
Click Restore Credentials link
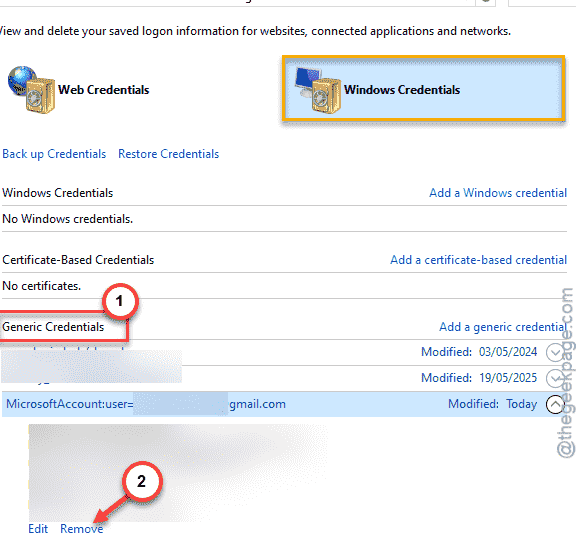[168, 154]
